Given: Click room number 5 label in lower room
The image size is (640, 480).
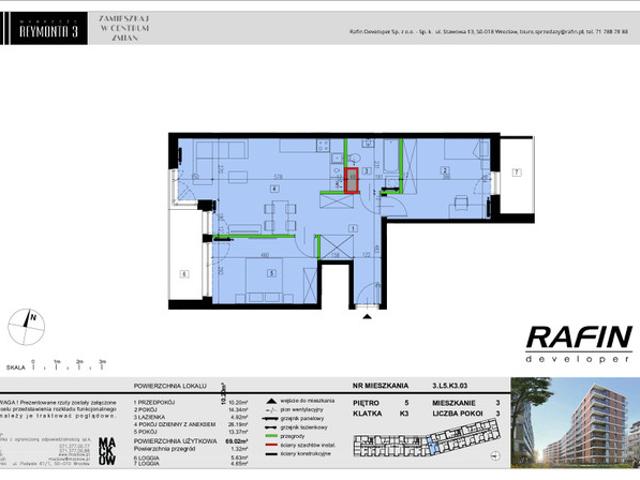Looking at the screenshot, I should 271,273.
